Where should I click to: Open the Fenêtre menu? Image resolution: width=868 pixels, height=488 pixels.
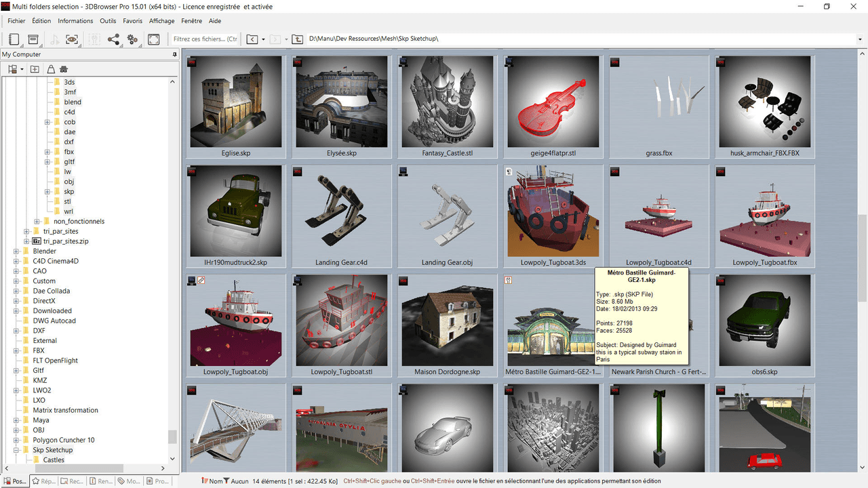pos(192,21)
